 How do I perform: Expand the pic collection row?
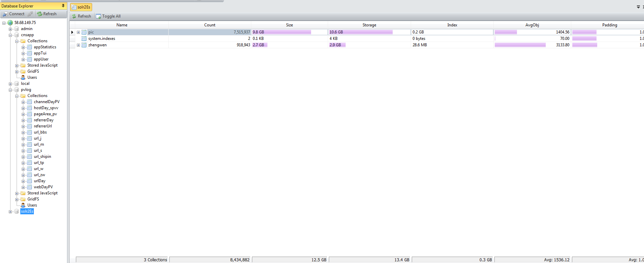click(x=78, y=32)
